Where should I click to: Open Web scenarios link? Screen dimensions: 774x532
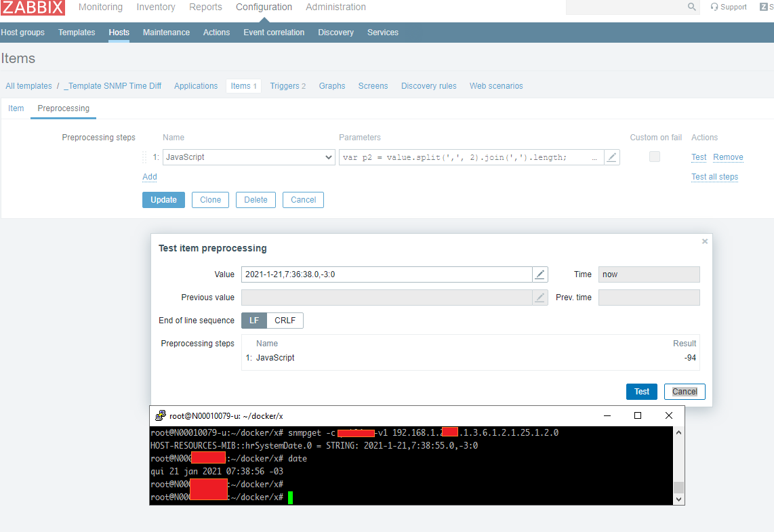click(x=496, y=86)
